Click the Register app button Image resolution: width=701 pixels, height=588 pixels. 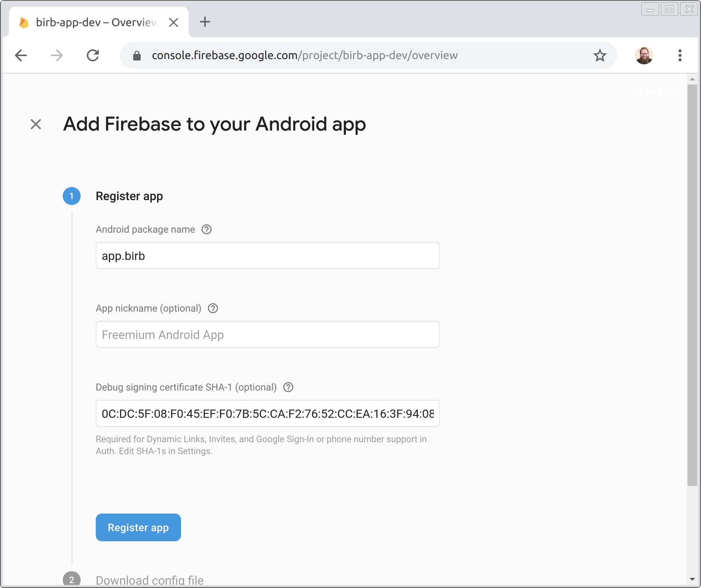138,527
